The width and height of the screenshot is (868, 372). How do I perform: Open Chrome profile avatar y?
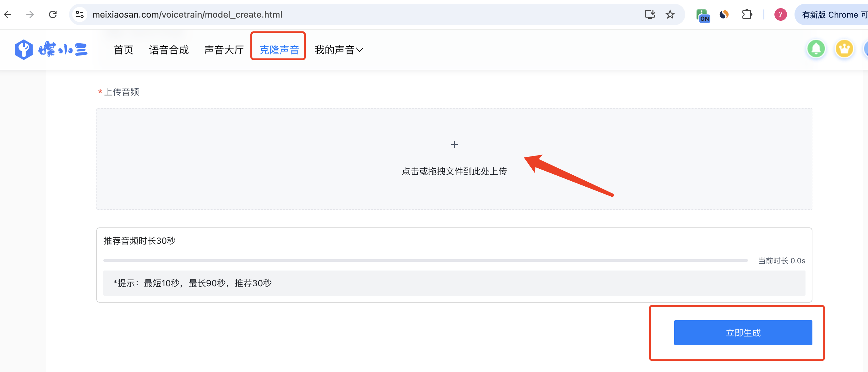click(780, 14)
